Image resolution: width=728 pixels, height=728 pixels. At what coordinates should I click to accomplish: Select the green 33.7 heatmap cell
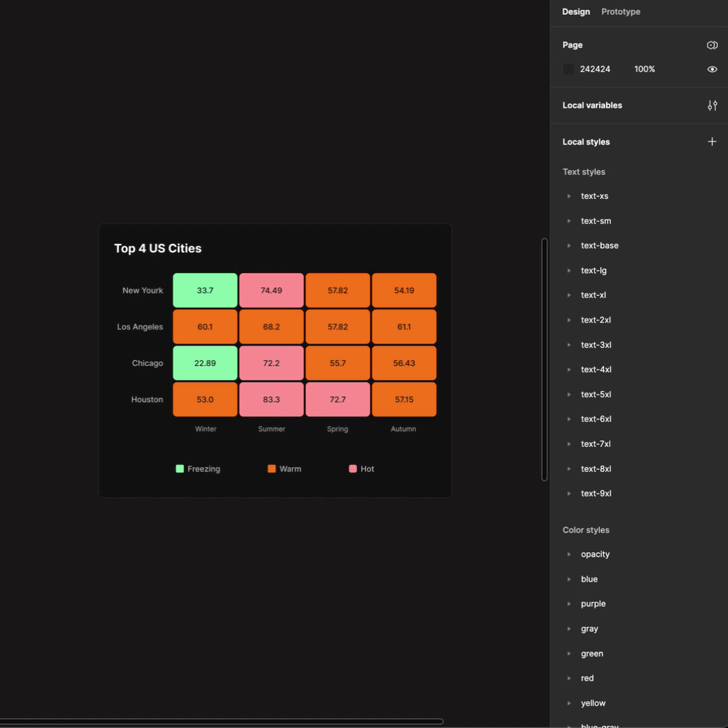205,290
